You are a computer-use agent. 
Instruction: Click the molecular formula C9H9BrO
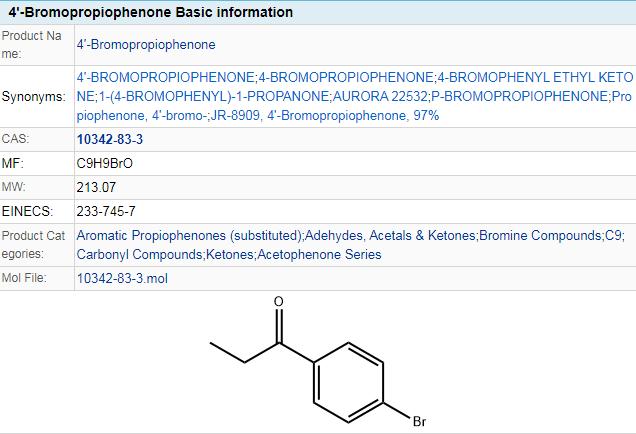(x=105, y=162)
